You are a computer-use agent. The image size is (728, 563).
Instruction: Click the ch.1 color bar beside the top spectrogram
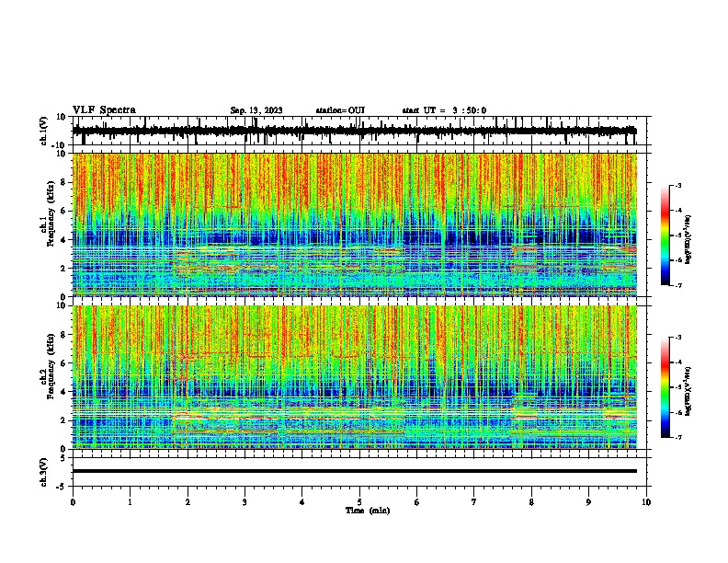(x=665, y=236)
